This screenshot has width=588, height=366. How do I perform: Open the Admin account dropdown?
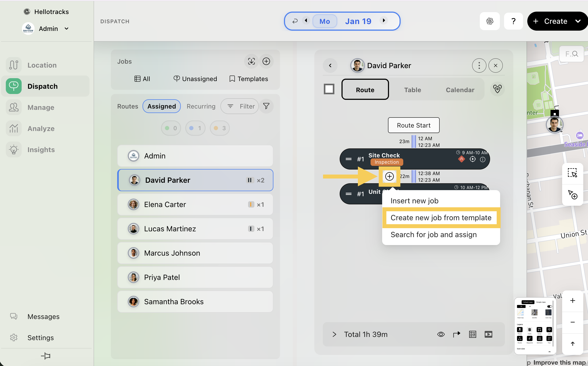[67, 29]
